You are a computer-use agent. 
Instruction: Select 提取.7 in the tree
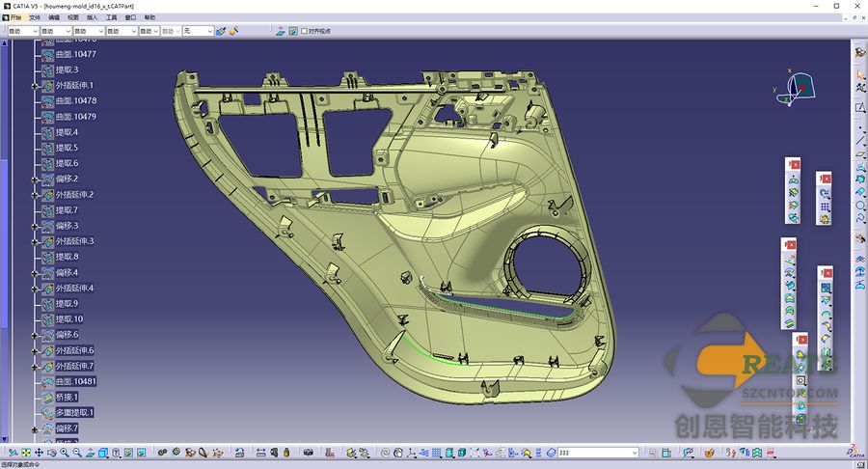pos(67,210)
